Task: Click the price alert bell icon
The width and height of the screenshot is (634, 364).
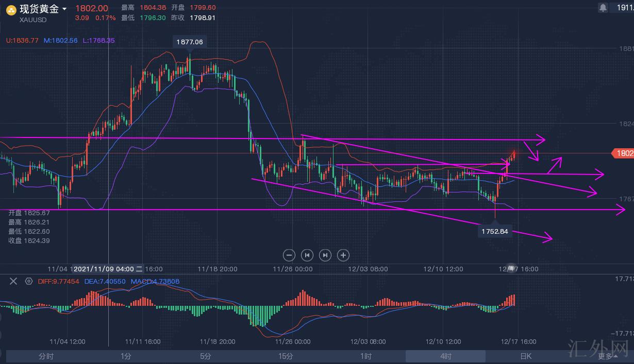Action: pos(603,8)
